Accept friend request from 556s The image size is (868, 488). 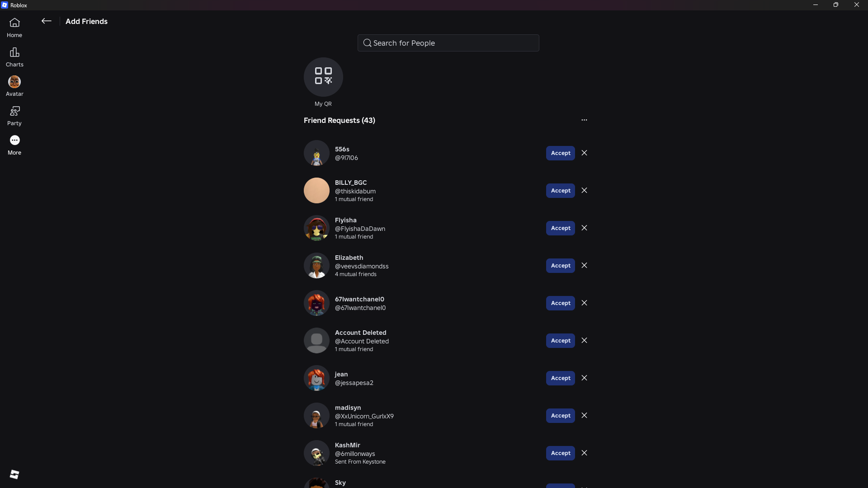[x=560, y=153]
